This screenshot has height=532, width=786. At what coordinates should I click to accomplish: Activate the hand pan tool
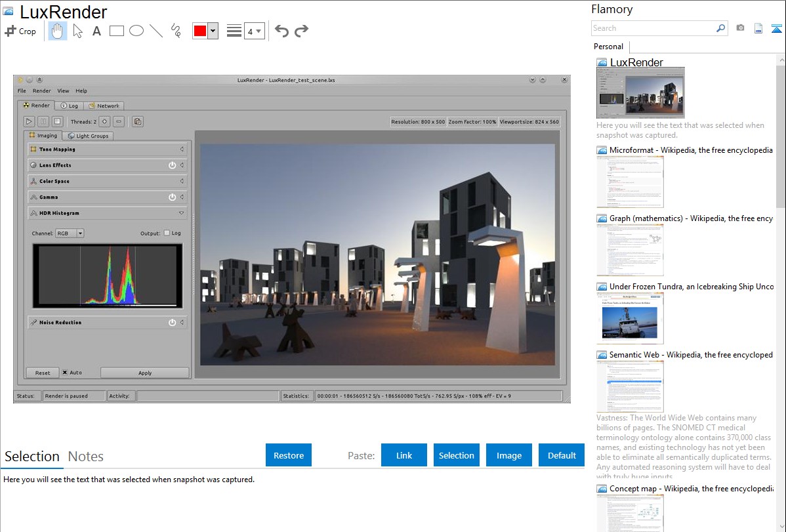click(x=57, y=31)
